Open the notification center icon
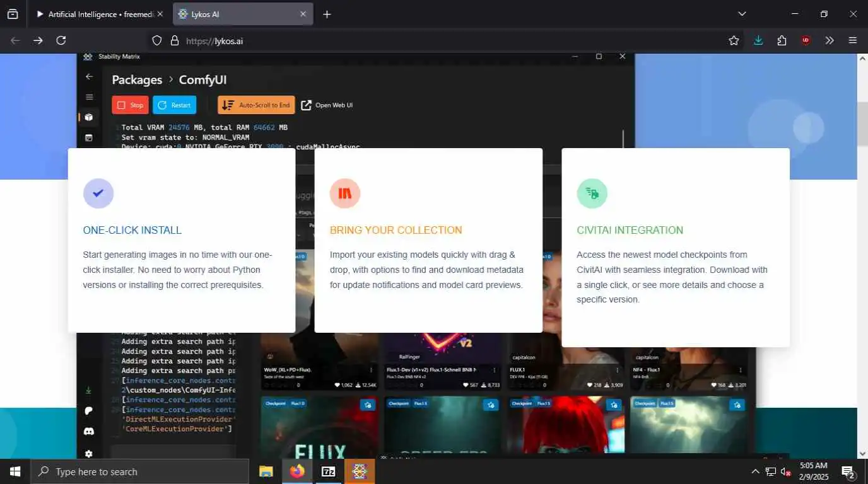 click(x=848, y=471)
